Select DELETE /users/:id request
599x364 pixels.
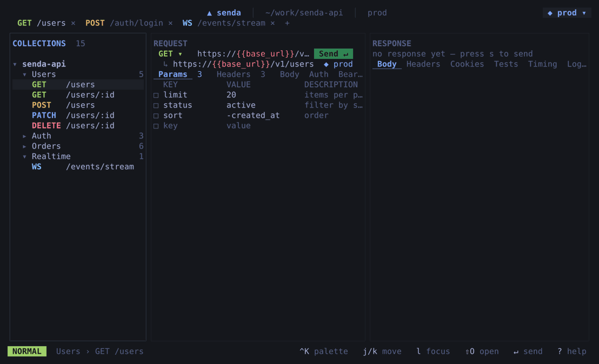tap(78, 126)
